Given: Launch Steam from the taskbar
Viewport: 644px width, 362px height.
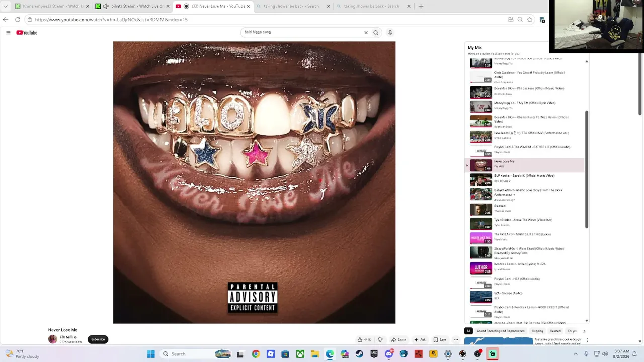Looking at the screenshot, I should (359, 354).
